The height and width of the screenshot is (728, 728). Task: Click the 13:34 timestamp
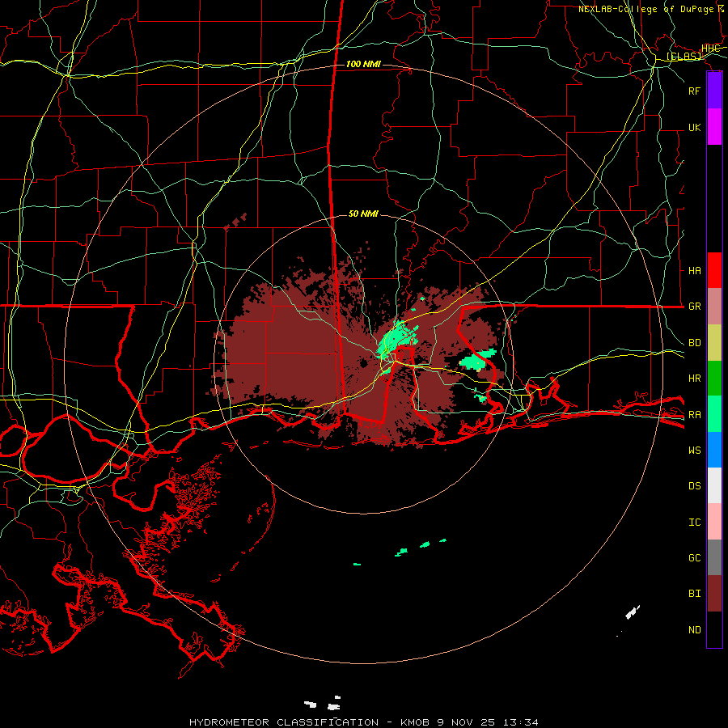[521, 722]
